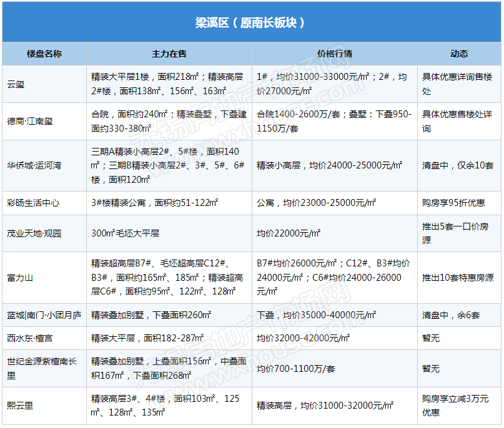Open the 茂业天地·观园 property name

pos(34,233)
